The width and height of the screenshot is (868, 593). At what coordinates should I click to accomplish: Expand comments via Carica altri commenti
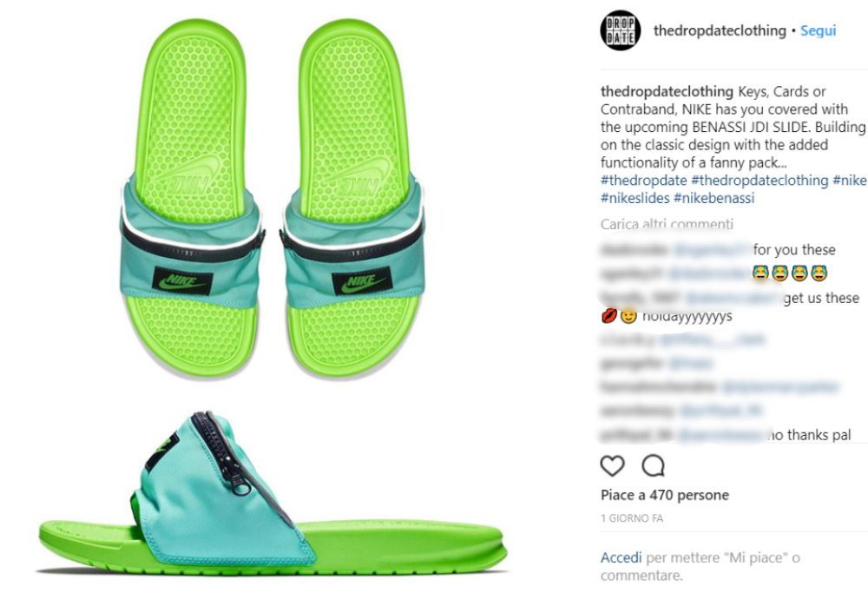click(x=667, y=224)
